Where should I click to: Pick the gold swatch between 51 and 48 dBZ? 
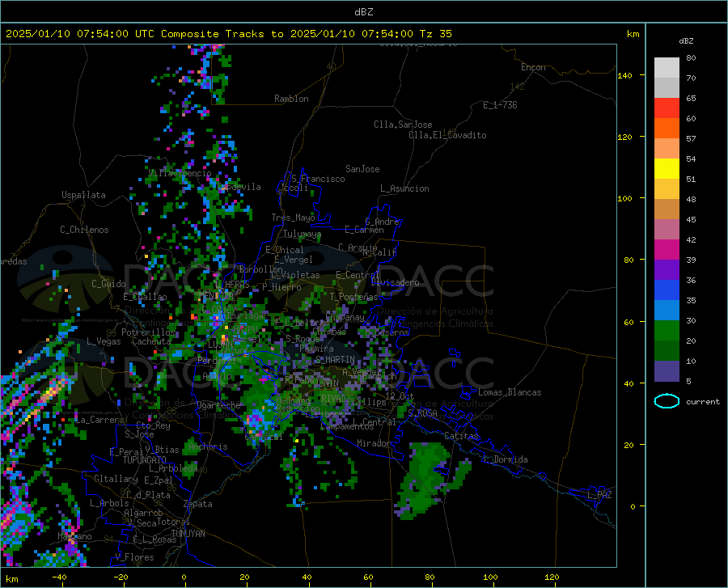[667, 189]
